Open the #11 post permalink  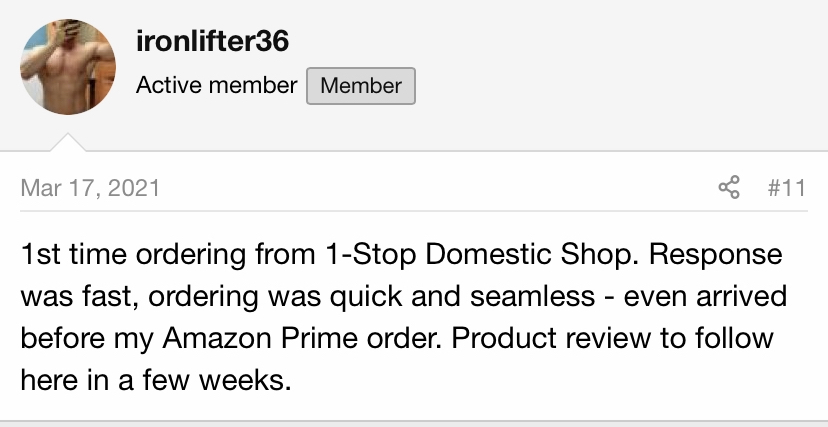(x=787, y=188)
